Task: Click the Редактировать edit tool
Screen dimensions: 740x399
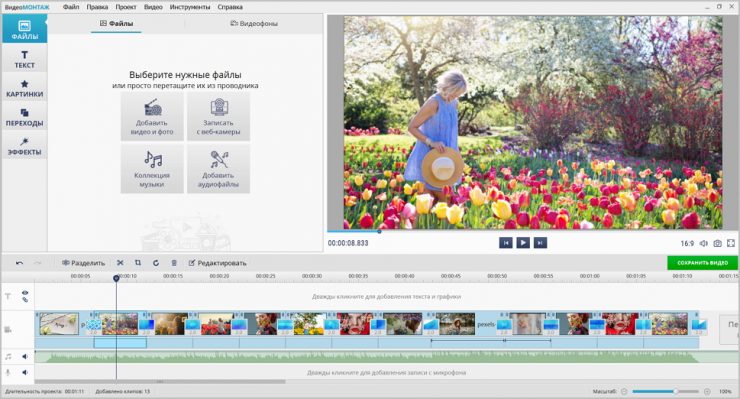Action: [x=217, y=263]
